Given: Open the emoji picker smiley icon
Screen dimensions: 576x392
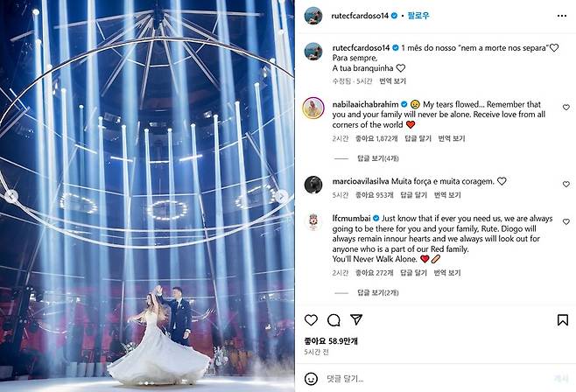Looking at the screenshot, I should coord(311,378).
